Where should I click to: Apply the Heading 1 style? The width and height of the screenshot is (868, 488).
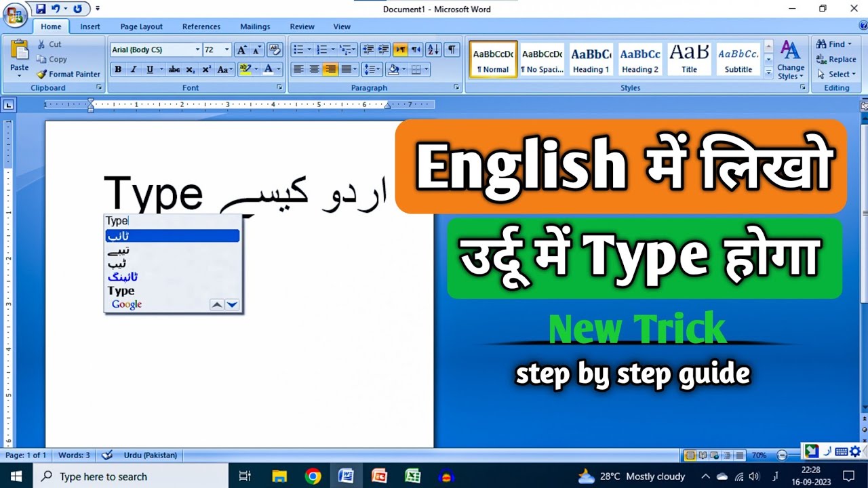[x=591, y=60]
